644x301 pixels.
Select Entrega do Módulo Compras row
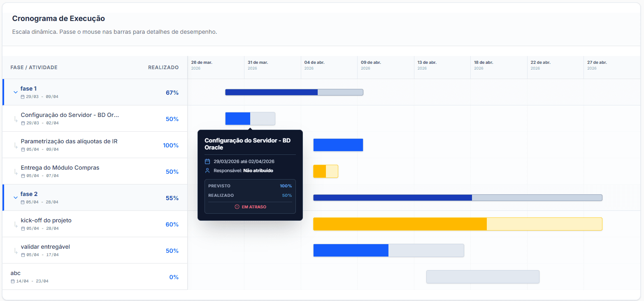(x=95, y=171)
